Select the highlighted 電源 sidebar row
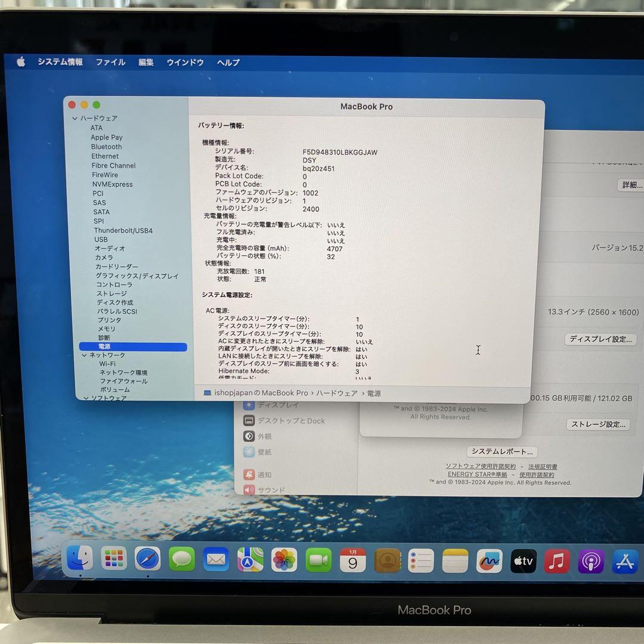 click(133, 346)
